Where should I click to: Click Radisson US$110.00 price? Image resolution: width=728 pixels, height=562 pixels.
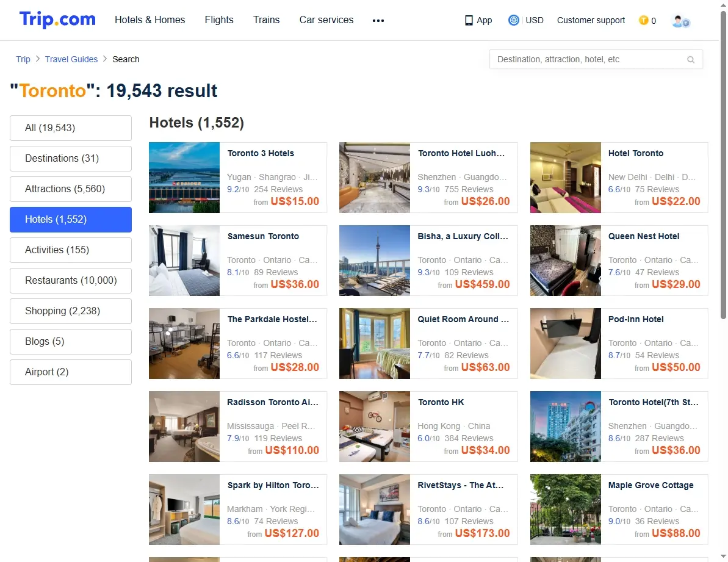(292, 450)
